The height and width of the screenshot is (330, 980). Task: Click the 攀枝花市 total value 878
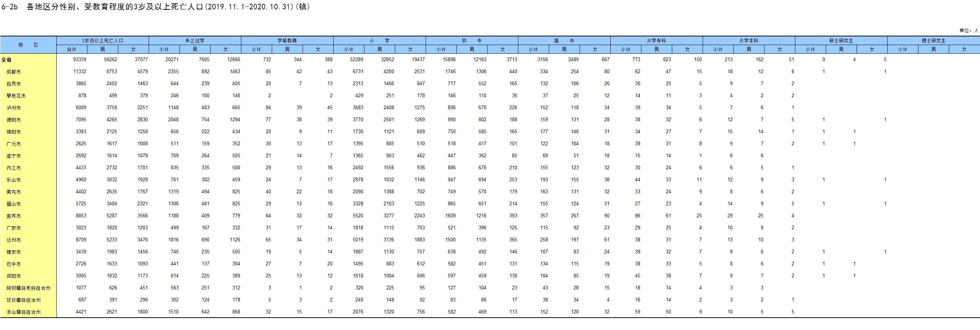83,95
